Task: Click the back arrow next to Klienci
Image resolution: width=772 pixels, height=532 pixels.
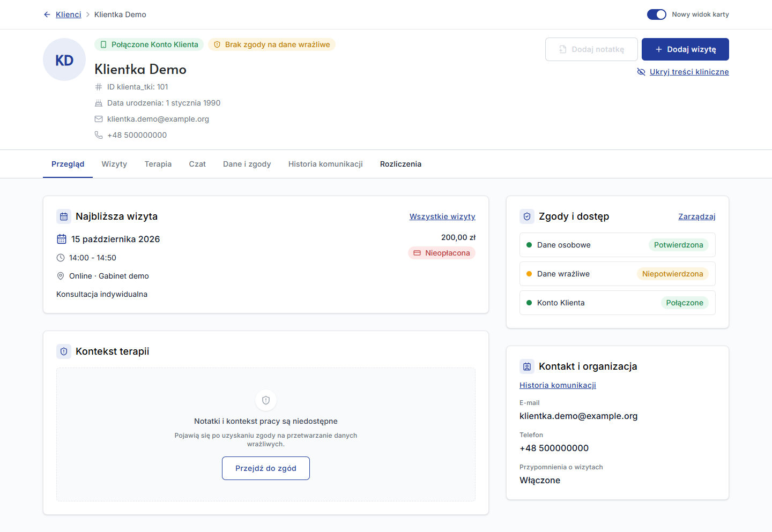Action: click(47, 14)
